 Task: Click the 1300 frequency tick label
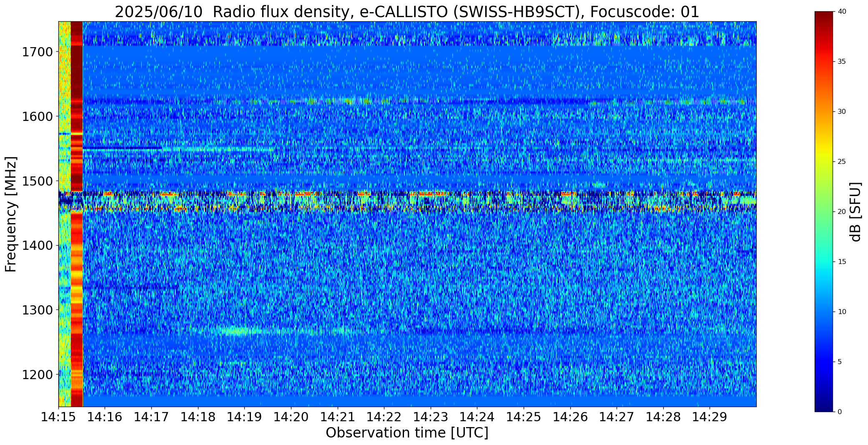point(38,310)
